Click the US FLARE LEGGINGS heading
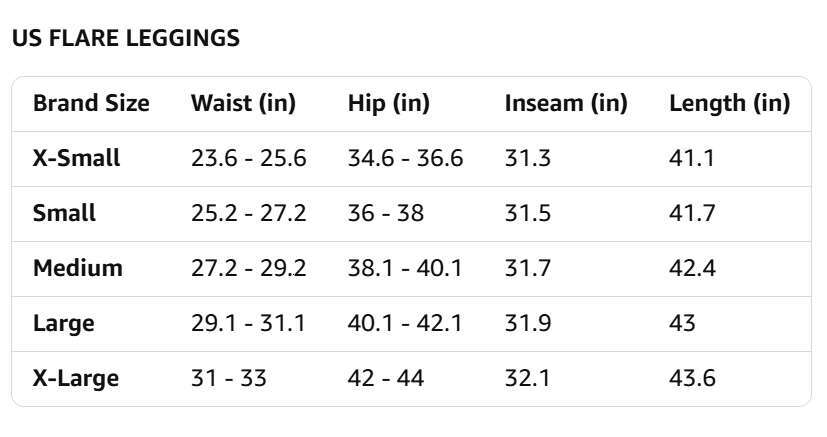This screenshot has width=827, height=437. pos(126,39)
